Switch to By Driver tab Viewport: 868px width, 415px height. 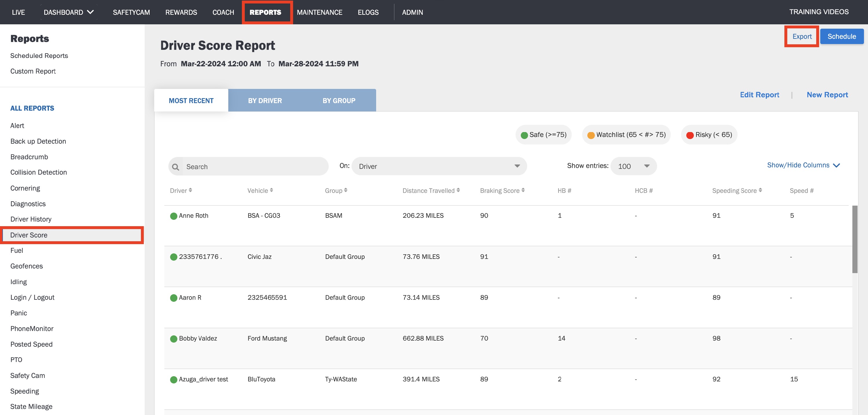coord(265,100)
